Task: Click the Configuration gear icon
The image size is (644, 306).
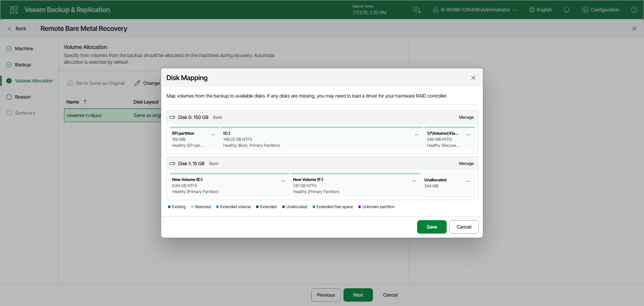Action: (585, 10)
